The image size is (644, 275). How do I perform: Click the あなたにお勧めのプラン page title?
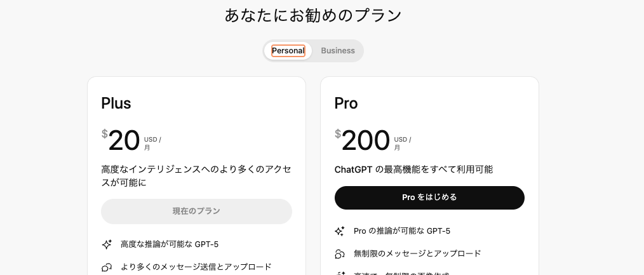(313, 15)
